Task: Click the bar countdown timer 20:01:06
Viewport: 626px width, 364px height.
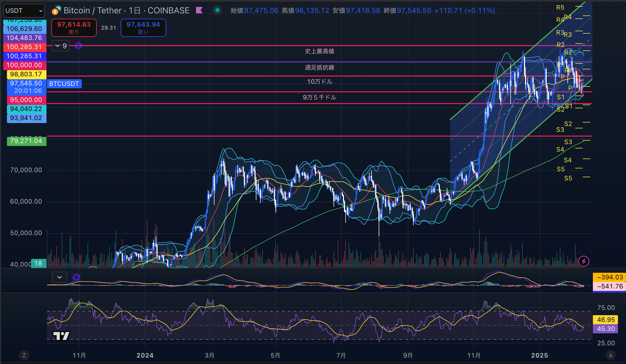Action: coord(28,91)
